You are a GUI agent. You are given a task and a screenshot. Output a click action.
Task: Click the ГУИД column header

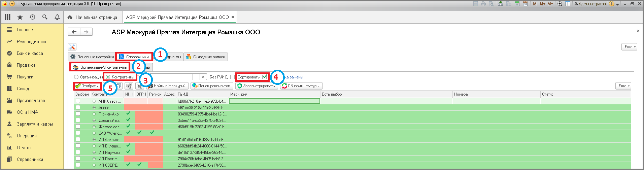coord(203,94)
